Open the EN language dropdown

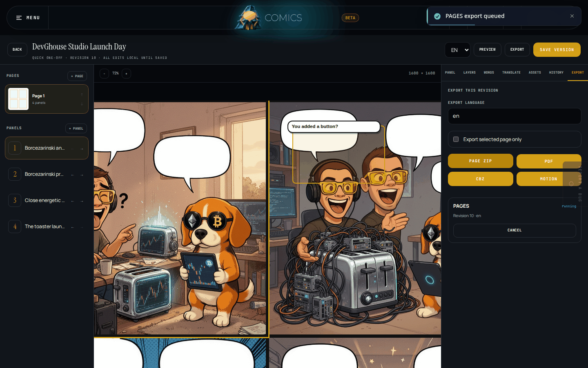click(457, 50)
